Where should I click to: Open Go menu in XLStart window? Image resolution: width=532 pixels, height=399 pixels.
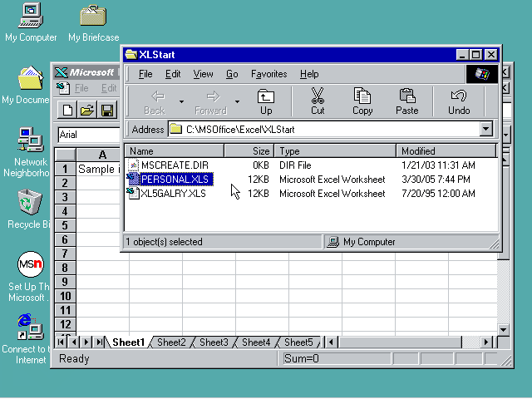(x=232, y=74)
